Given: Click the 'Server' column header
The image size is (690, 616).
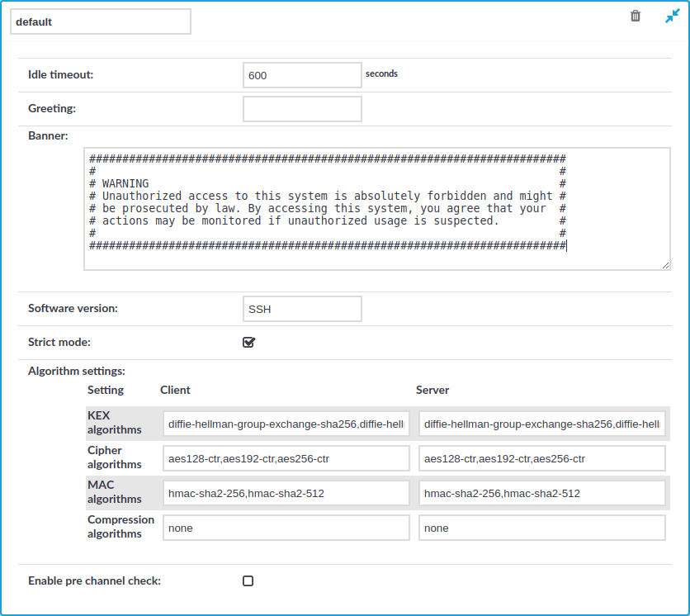Looking at the screenshot, I should 432,390.
